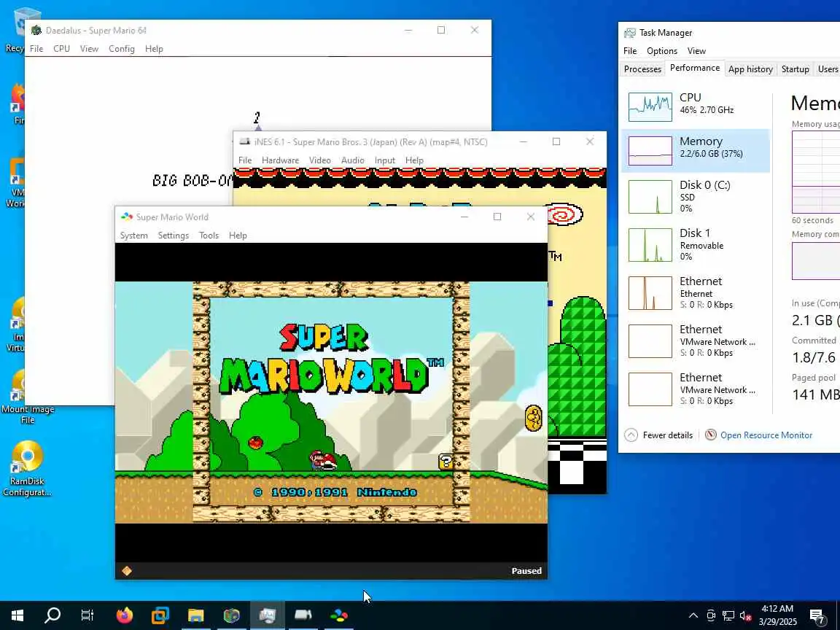Launch Firefox from the taskbar
This screenshot has width=840, height=630.
pos(124,615)
